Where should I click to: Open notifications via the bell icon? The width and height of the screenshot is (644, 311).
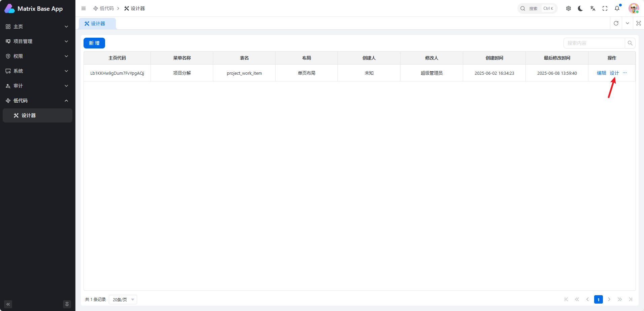[617, 8]
